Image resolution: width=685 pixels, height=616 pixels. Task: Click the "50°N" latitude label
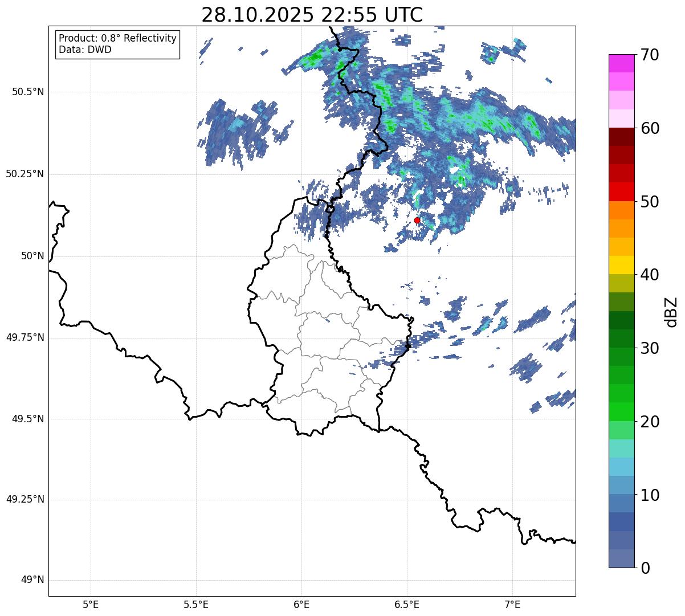point(32,256)
